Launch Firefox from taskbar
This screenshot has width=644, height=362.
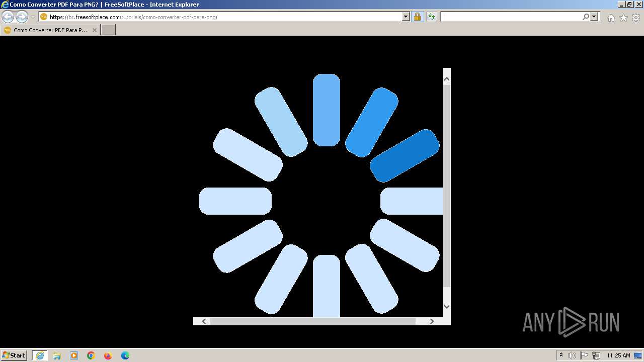point(108,355)
